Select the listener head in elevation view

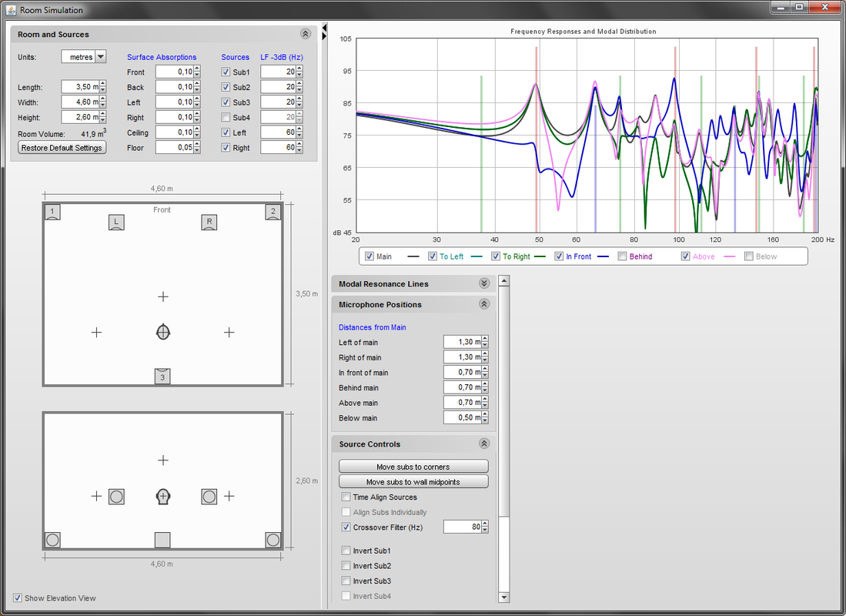click(163, 496)
